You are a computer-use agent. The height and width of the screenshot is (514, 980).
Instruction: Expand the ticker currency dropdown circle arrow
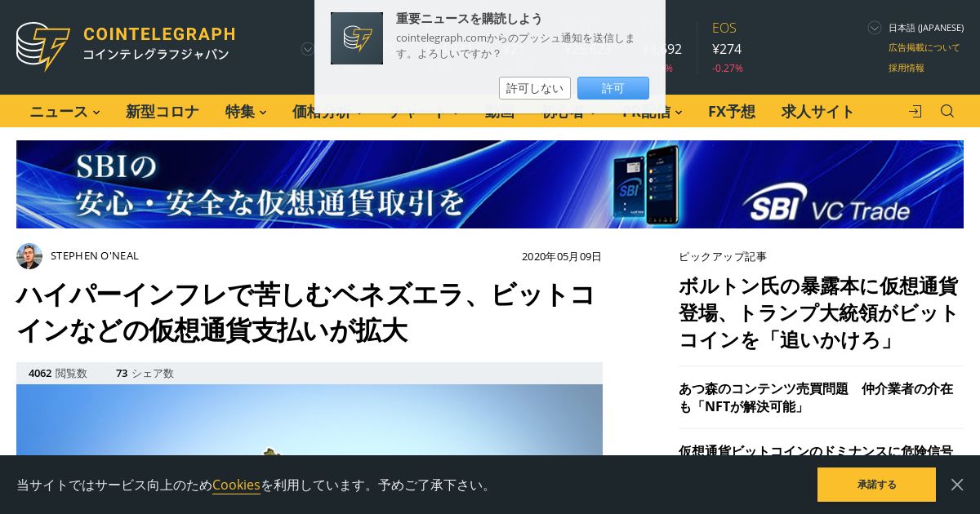pos(308,49)
